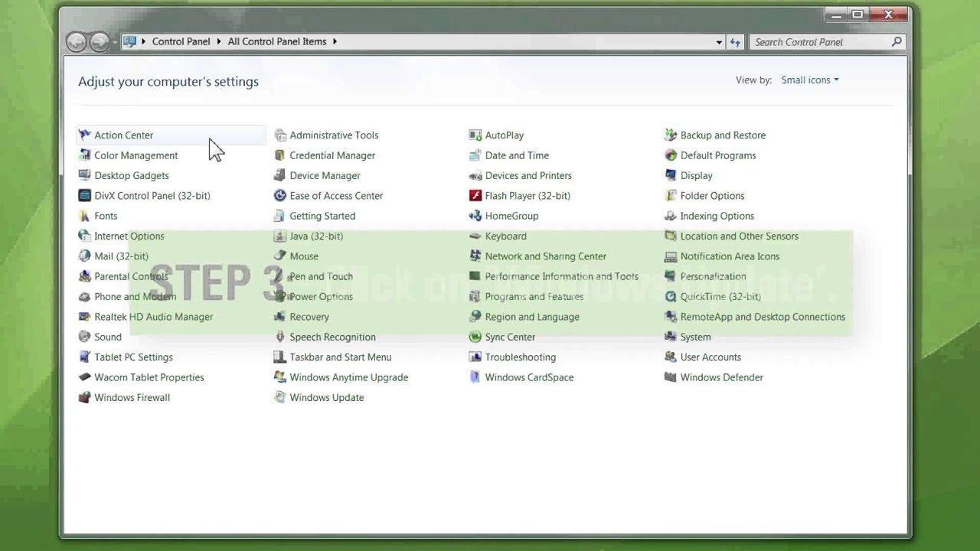Screen dimensions: 980x551
Task: Open the Keyboard settings link
Action: pos(506,236)
